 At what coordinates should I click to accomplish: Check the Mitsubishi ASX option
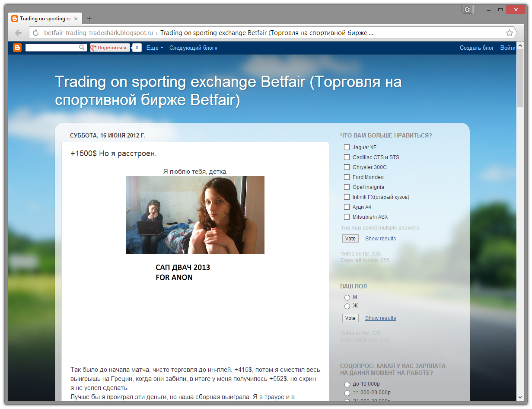coord(347,217)
